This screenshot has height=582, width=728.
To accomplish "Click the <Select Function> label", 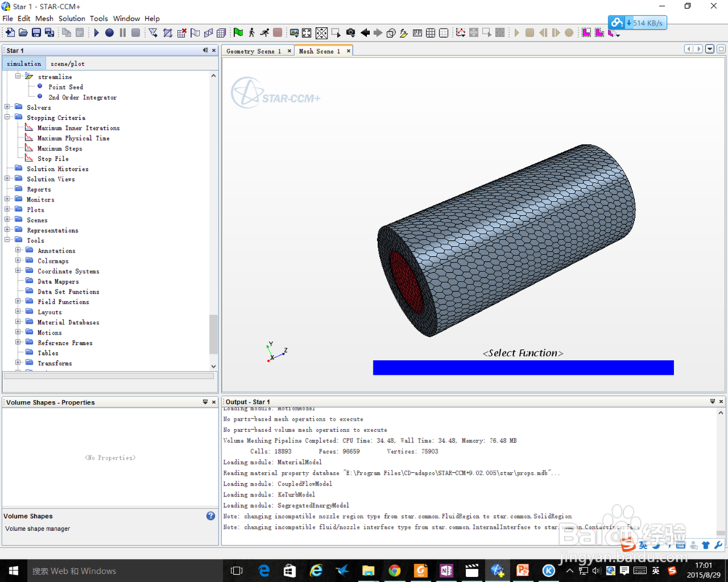I will pyautogui.click(x=523, y=353).
